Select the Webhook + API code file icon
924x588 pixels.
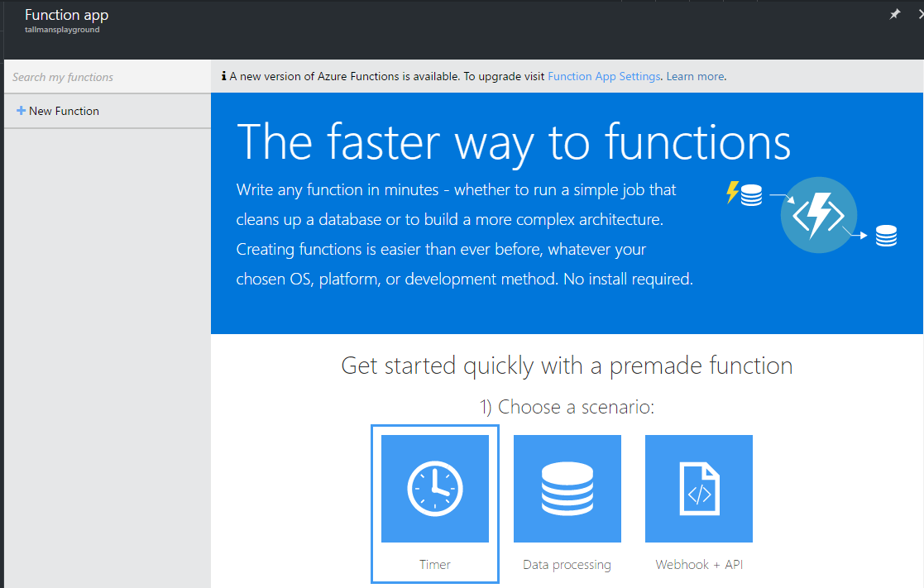coord(699,489)
